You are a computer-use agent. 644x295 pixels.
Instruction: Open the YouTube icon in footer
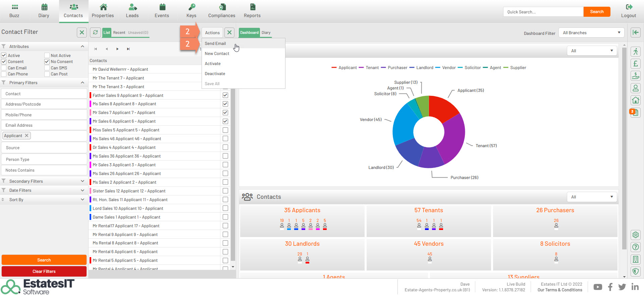(598, 287)
